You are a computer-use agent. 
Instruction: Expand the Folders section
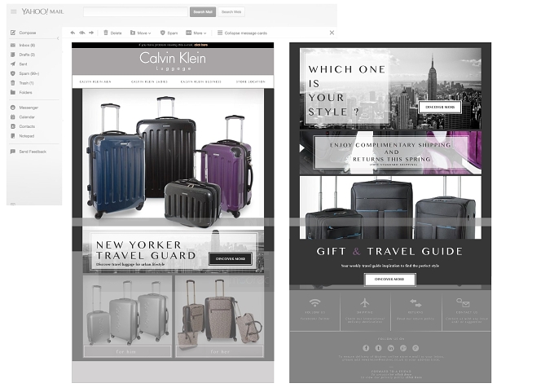[x=25, y=92]
